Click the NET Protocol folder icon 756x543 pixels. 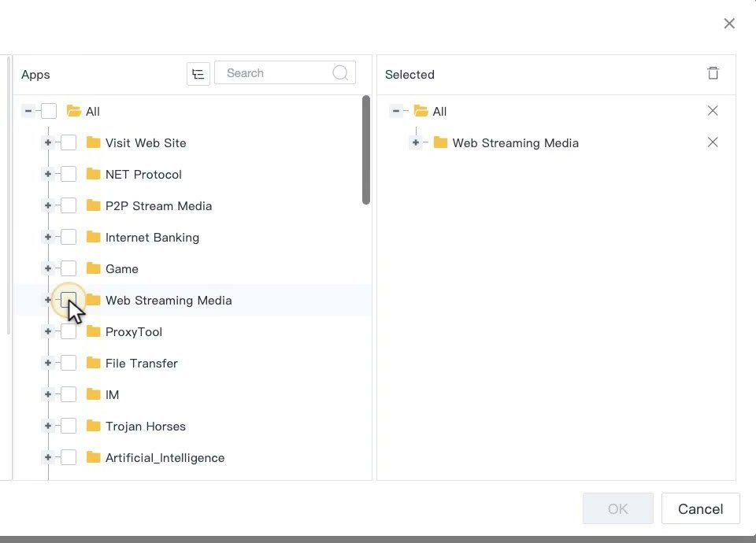[93, 174]
